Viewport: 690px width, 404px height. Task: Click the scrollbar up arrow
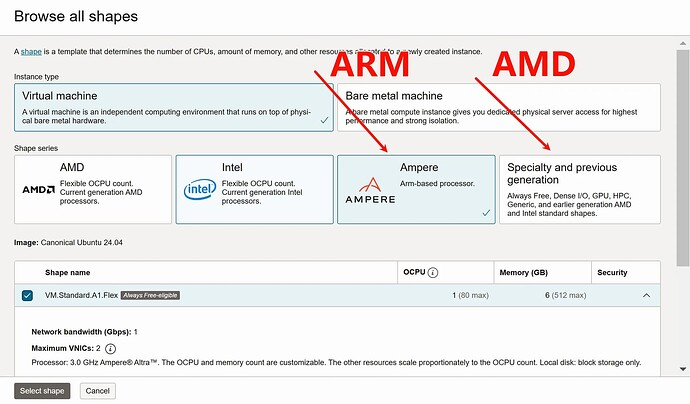point(683,43)
